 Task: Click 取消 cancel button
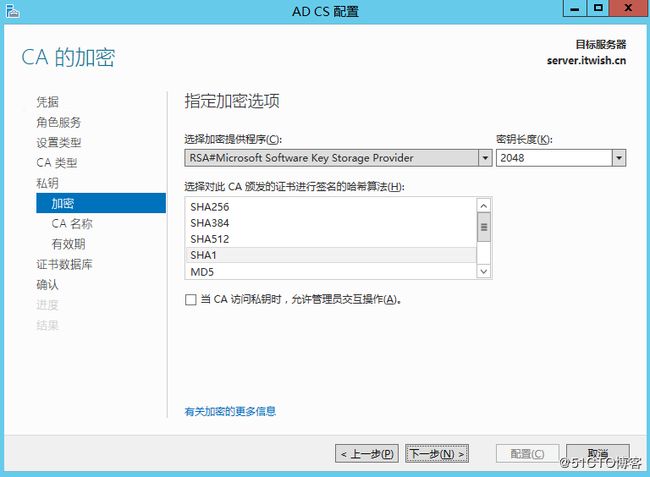598,454
